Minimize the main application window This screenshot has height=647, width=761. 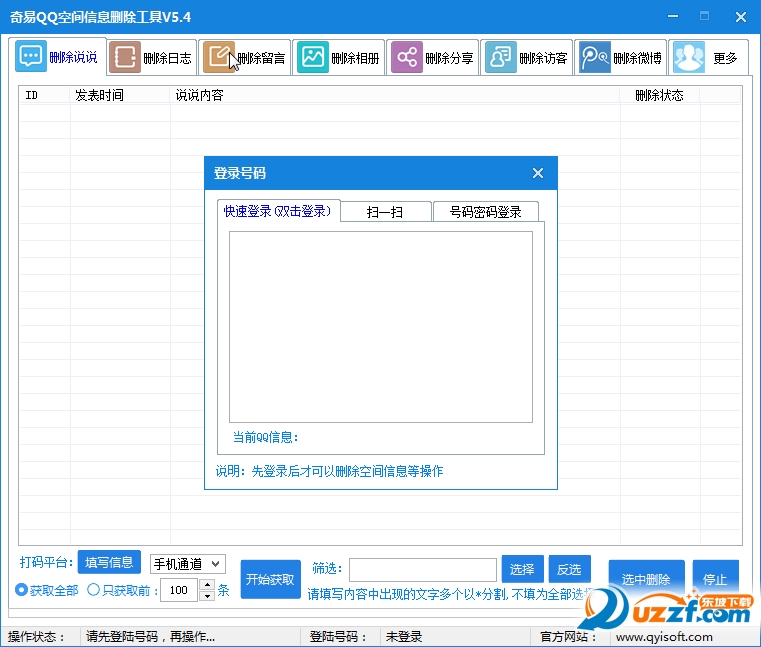point(673,17)
